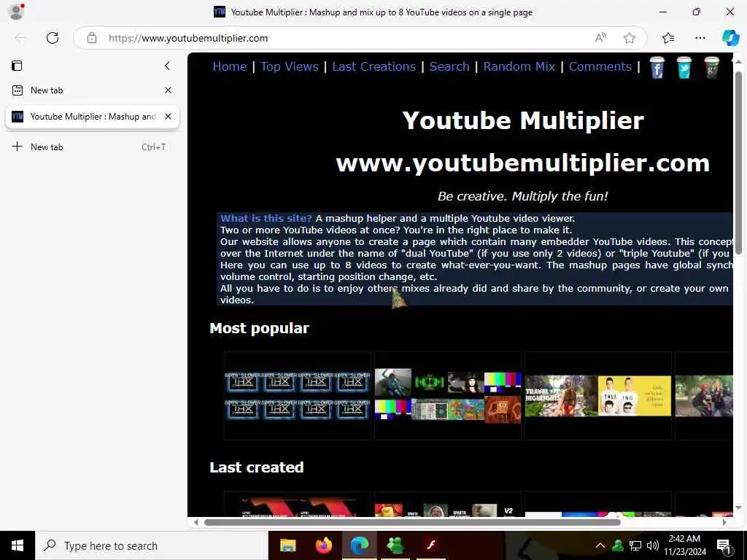Open the Edge profile avatar icon
Screen dimensions: 747x560
[x=16, y=12]
